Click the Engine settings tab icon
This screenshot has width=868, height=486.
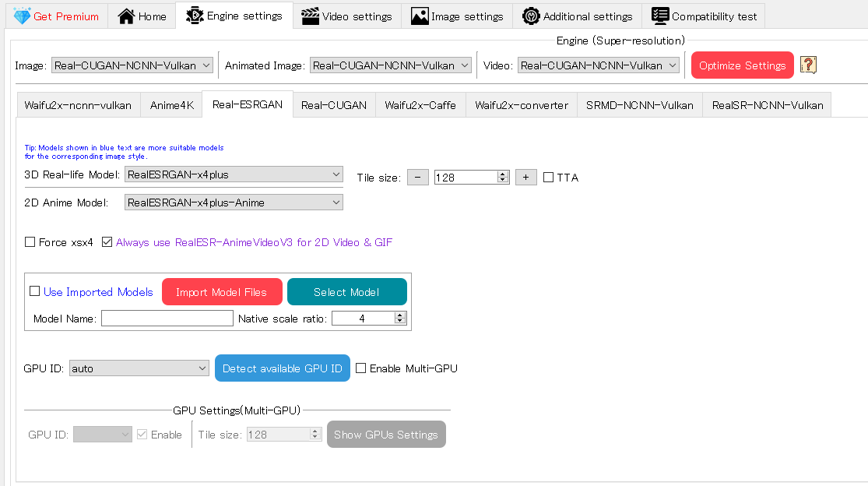coord(195,16)
